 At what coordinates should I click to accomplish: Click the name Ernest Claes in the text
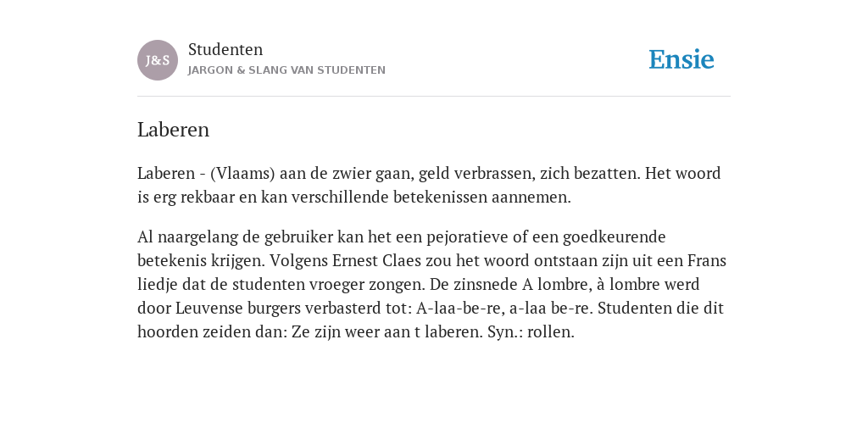tap(376, 261)
